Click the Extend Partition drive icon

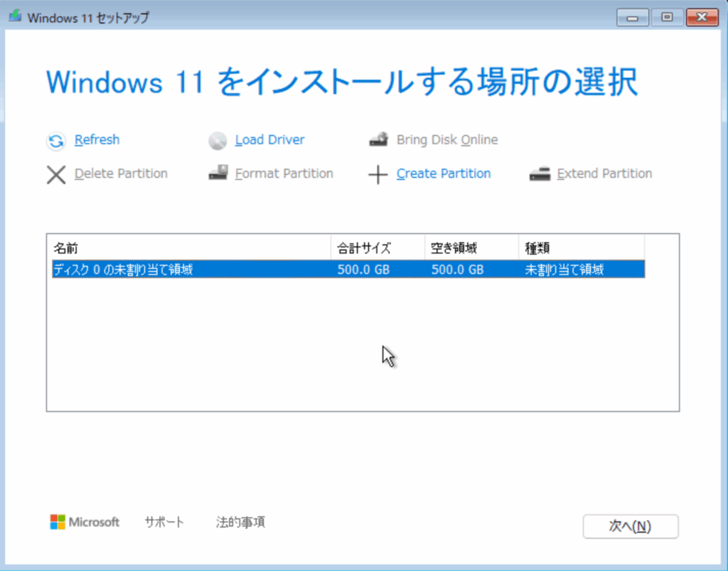[x=540, y=174]
